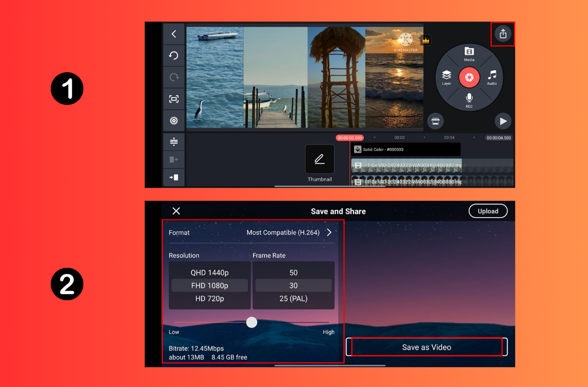The image size is (588, 387).
Task: Tap the back chevron in the left toolbar
Action: pos(174,34)
